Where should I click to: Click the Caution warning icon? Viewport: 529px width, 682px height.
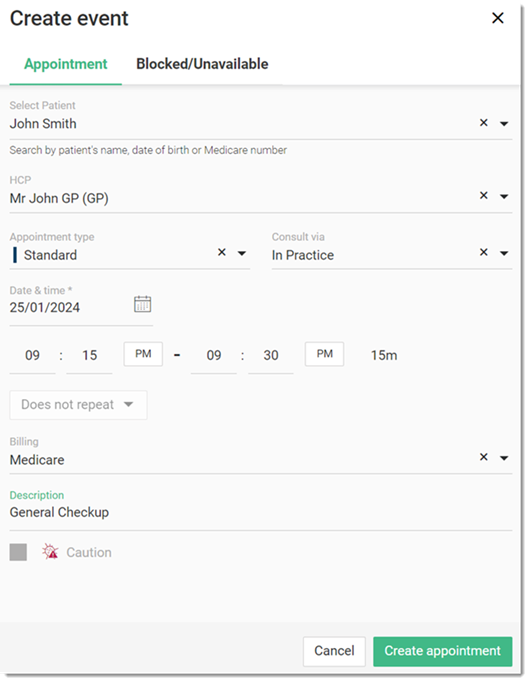click(x=50, y=552)
